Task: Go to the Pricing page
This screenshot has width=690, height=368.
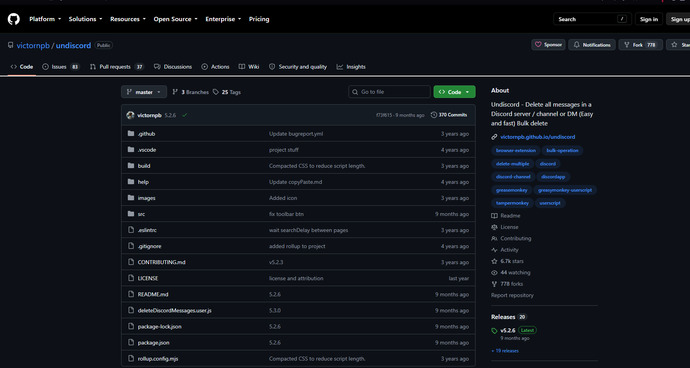Action: (x=259, y=19)
